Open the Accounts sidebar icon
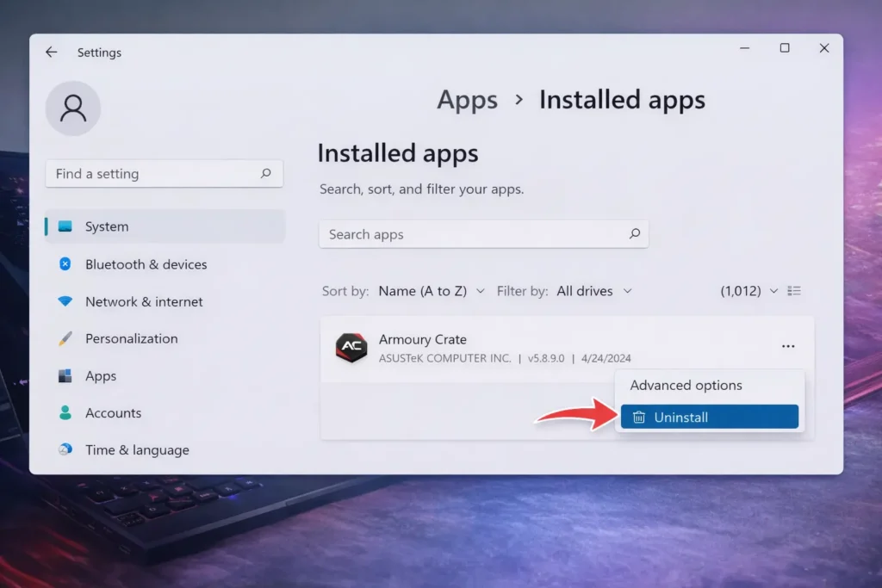This screenshot has width=882, height=588. pos(67,413)
